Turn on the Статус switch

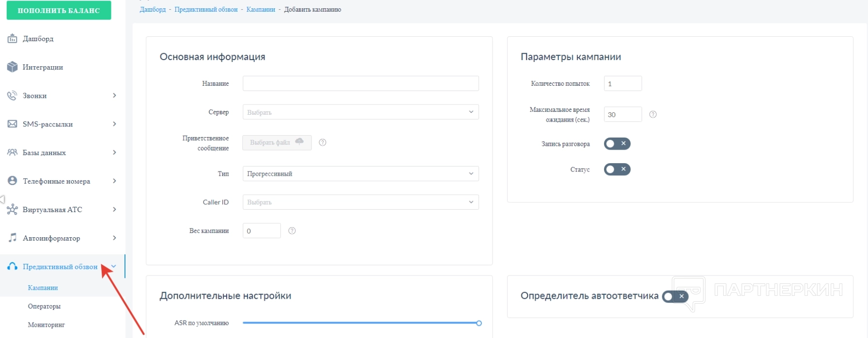[617, 169]
